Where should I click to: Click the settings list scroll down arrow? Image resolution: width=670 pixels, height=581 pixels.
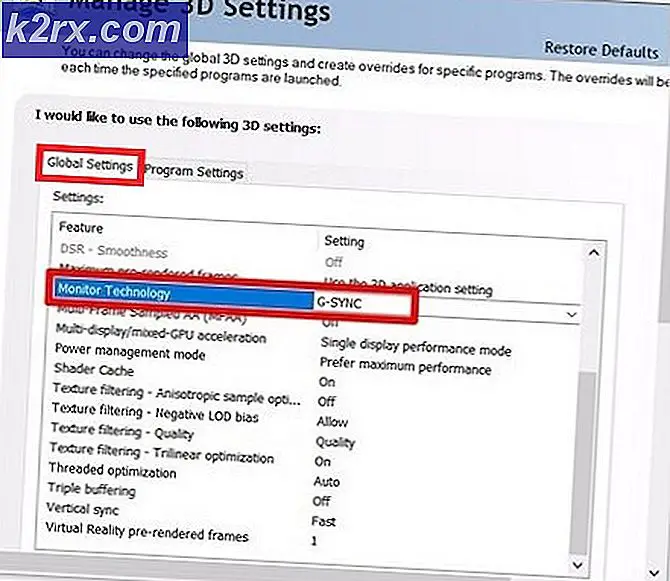[577, 565]
